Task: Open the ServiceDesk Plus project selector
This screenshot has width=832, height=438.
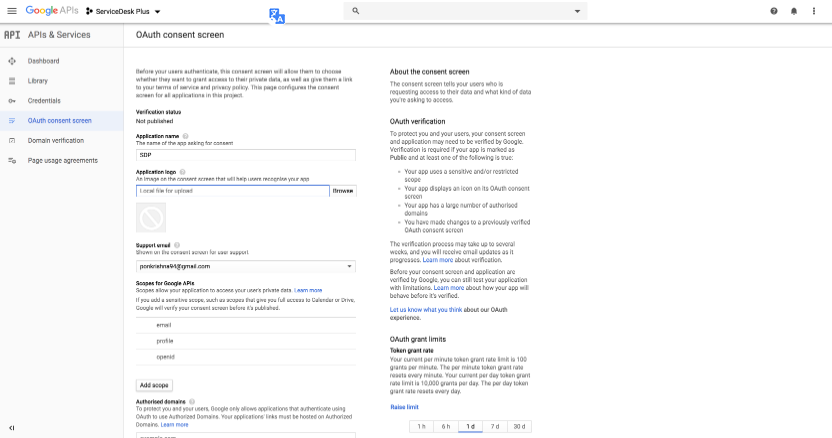Action: point(124,11)
